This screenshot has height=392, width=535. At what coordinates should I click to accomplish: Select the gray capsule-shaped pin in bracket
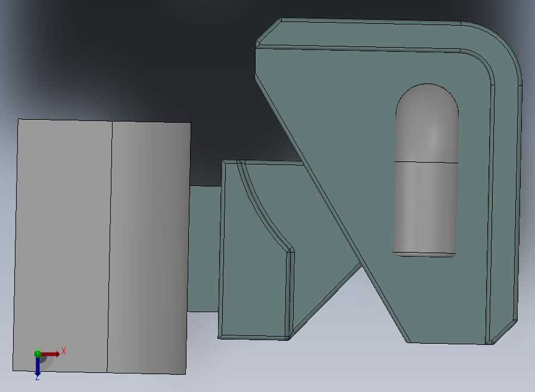[x=425, y=170]
